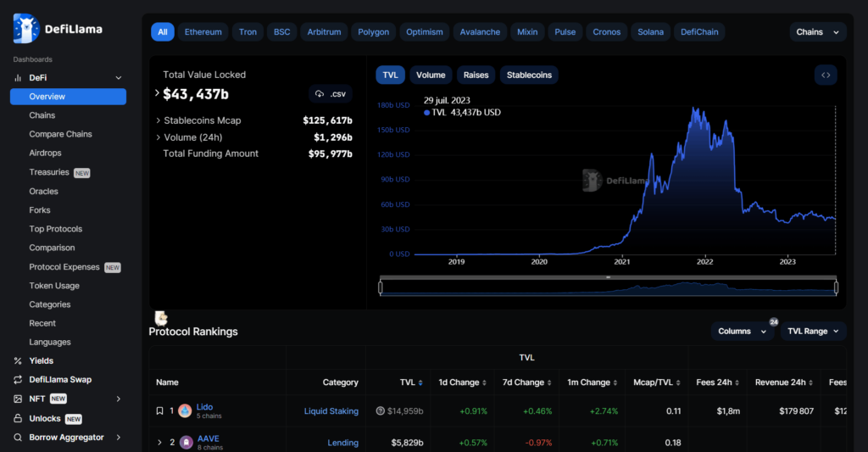Screen dimensions: 868x452
Task: Click the question mark icon beside Lido TVL
Action: (x=381, y=411)
